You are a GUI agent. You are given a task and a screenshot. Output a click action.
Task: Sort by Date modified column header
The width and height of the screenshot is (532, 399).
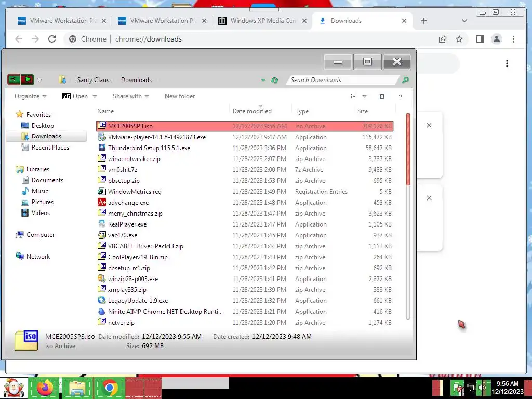click(x=260, y=111)
